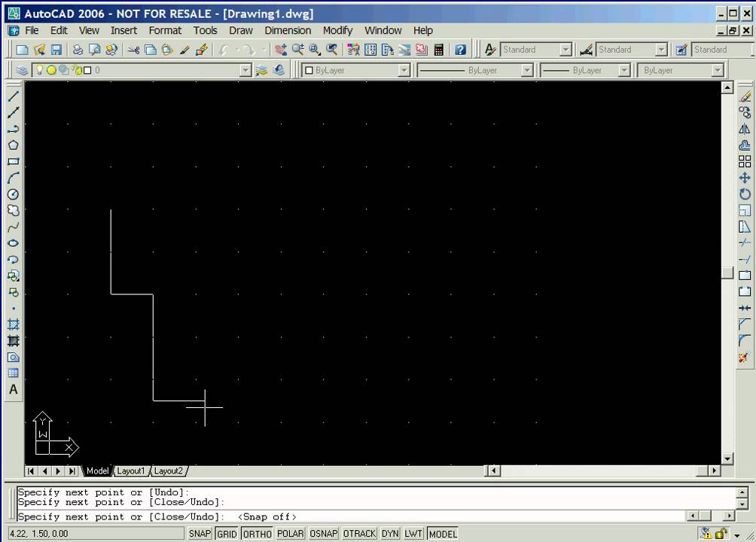The image size is (756, 542).
Task: Toggle GRID display in status bar
Action: point(227,534)
